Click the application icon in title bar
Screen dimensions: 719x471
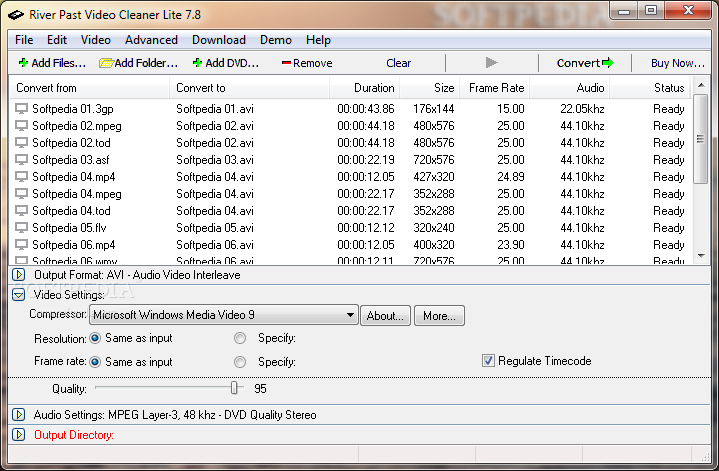16,15
